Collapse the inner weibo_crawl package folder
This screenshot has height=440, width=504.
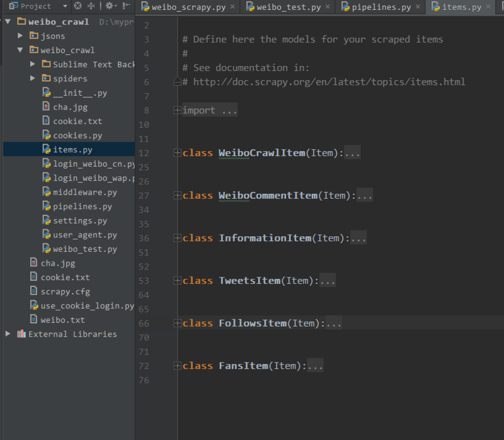click(20, 50)
